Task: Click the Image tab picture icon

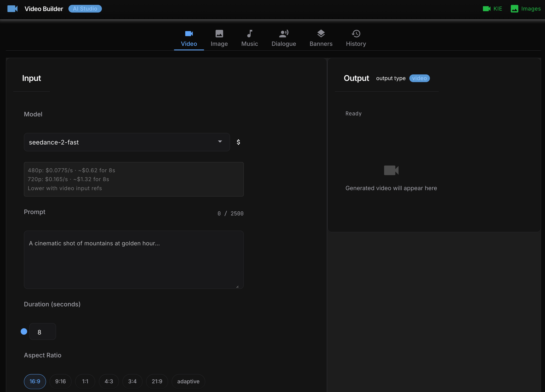Action: click(219, 34)
